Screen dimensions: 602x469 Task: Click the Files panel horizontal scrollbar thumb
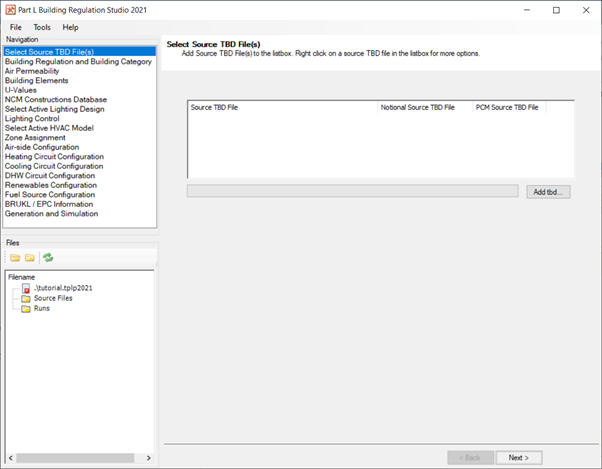[75, 458]
